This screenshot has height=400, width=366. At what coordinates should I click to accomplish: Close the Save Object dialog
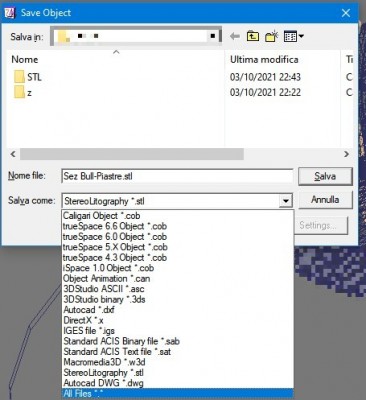pos(346,13)
